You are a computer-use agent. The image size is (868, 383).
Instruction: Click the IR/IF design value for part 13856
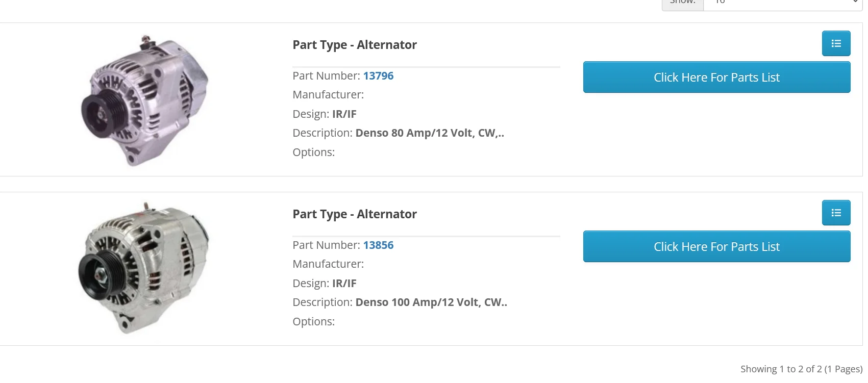[x=344, y=284]
